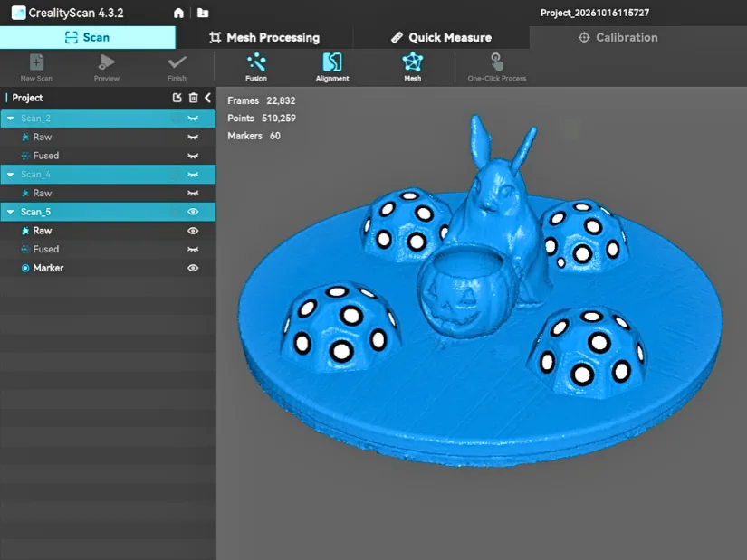Open the Alignment tool
Screen dimensions: 747x560
(x=332, y=68)
